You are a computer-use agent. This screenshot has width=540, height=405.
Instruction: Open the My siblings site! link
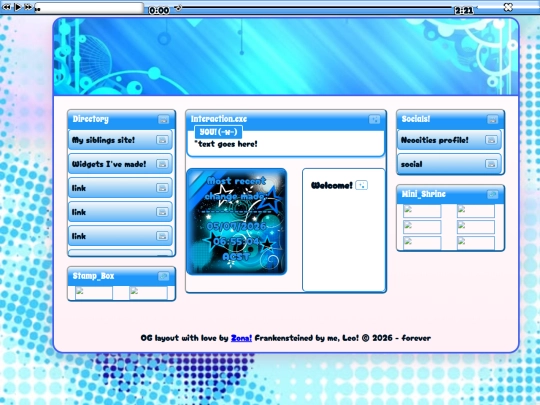pos(120,140)
